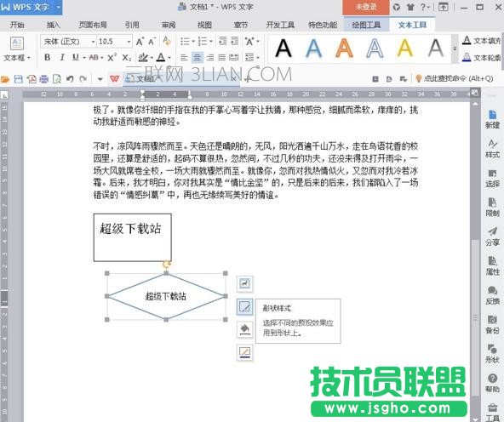Open the numbered list dropdown

pyautogui.click(x=211, y=41)
